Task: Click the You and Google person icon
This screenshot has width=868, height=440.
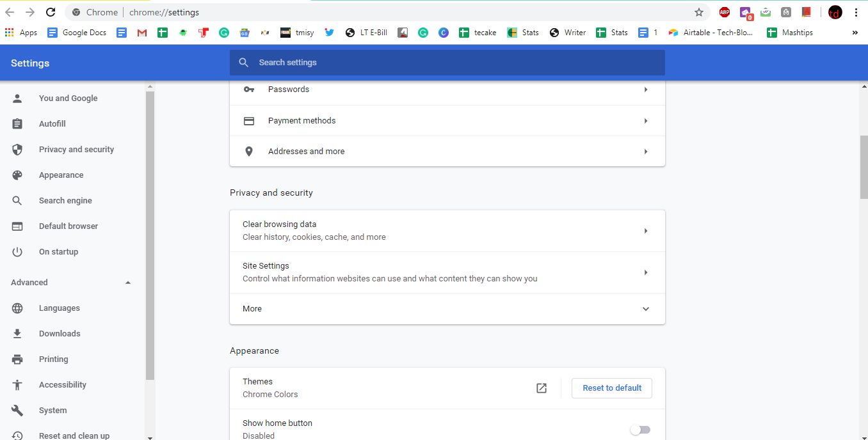Action: pyautogui.click(x=17, y=98)
